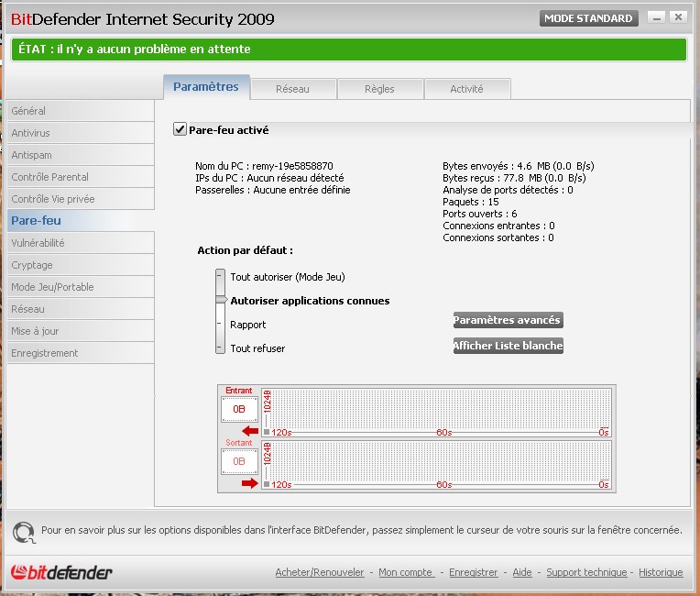Open Enregistrement in sidebar
700x596 pixels.
(81, 353)
